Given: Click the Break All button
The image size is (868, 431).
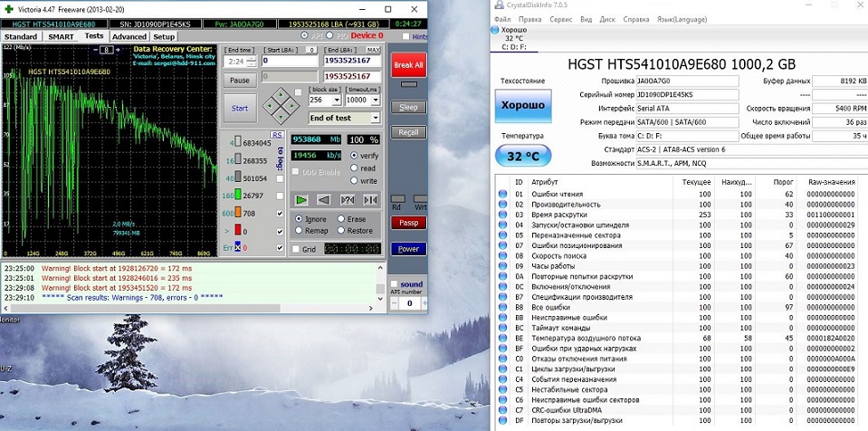Looking at the screenshot, I should point(408,65).
